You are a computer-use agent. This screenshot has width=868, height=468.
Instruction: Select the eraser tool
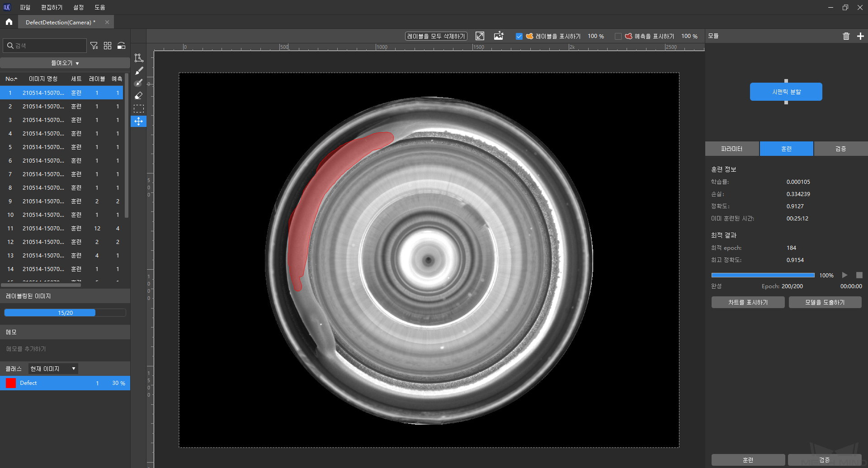pos(139,96)
